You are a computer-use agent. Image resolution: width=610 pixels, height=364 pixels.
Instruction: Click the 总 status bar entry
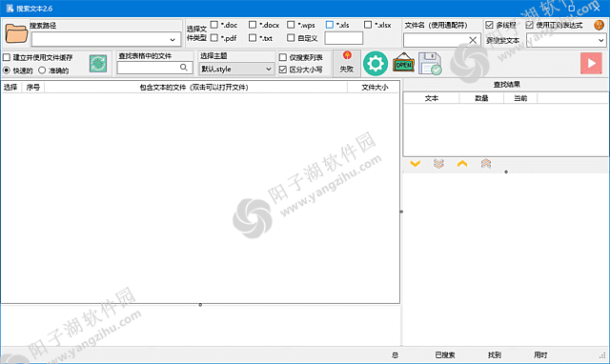click(395, 355)
